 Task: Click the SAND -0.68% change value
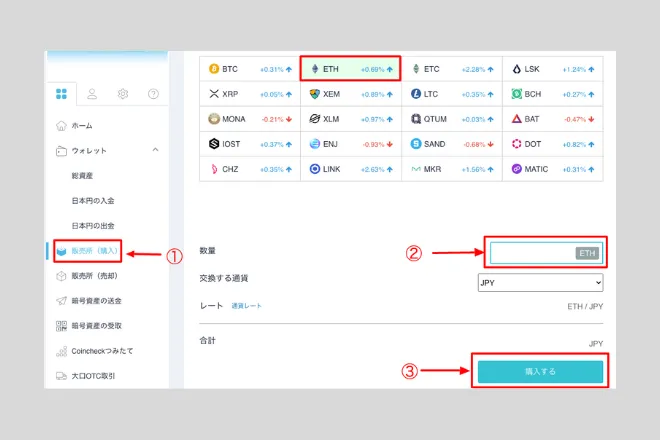click(x=474, y=144)
